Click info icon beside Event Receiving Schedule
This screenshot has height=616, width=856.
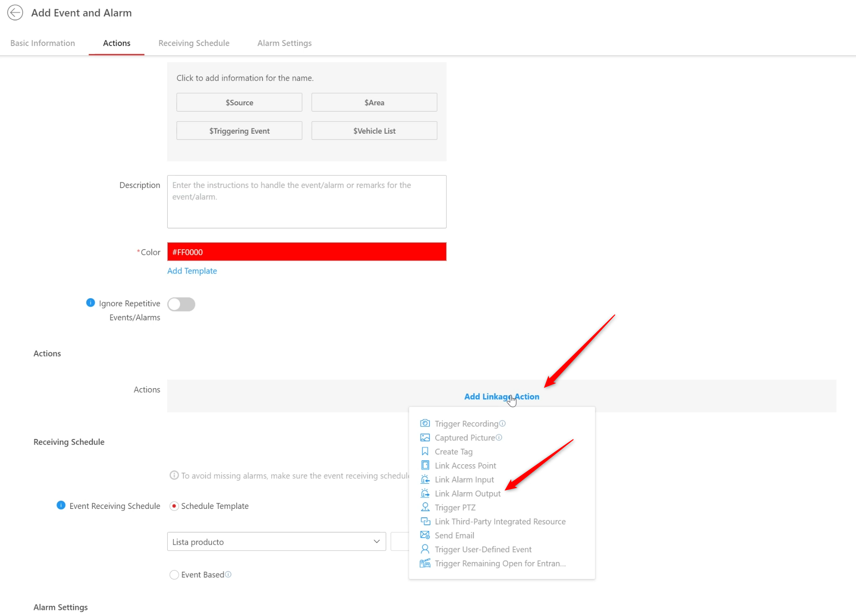coord(61,505)
